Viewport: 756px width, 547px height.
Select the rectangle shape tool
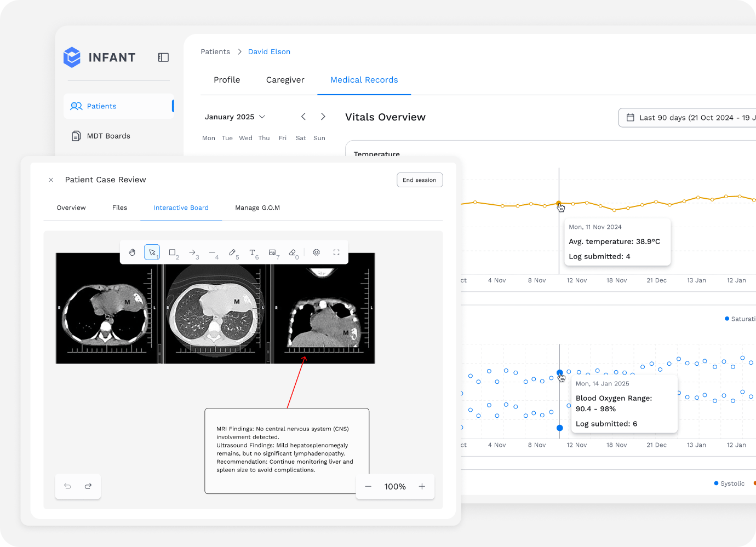[x=173, y=252]
